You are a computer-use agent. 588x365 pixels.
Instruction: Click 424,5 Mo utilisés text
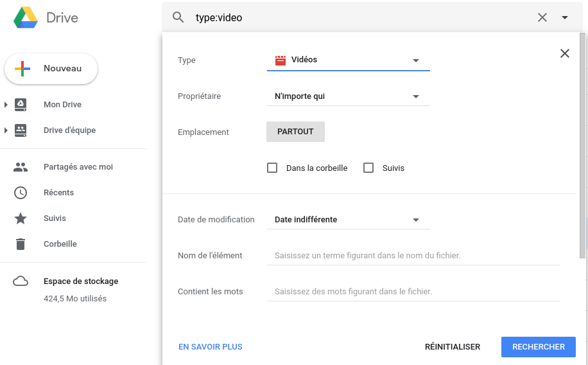pos(75,299)
